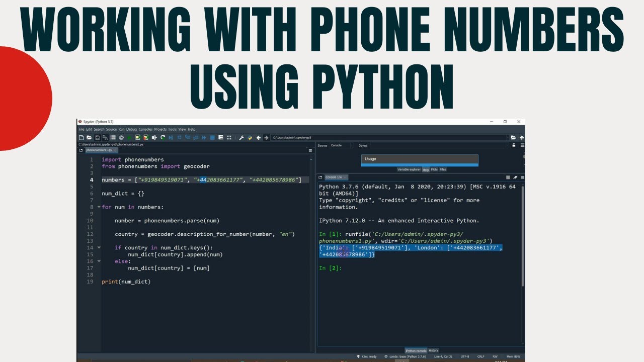The height and width of the screenshot is (362, 644).
Task: Create a new file in Spyder
Action: pyautogui.click(x=81, y=137)
